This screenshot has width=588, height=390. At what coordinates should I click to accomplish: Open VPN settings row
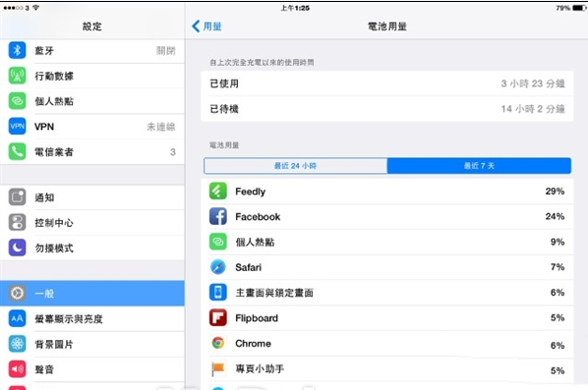[x=92, y=127]
